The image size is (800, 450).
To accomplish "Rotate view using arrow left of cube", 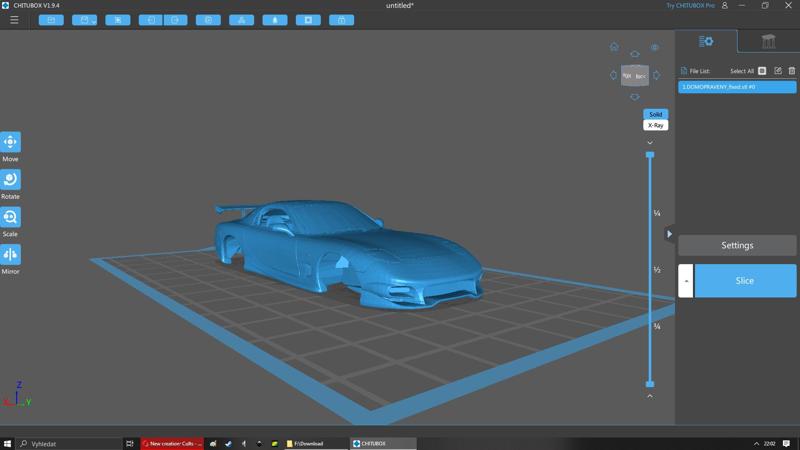I will (x=613, y=75).
